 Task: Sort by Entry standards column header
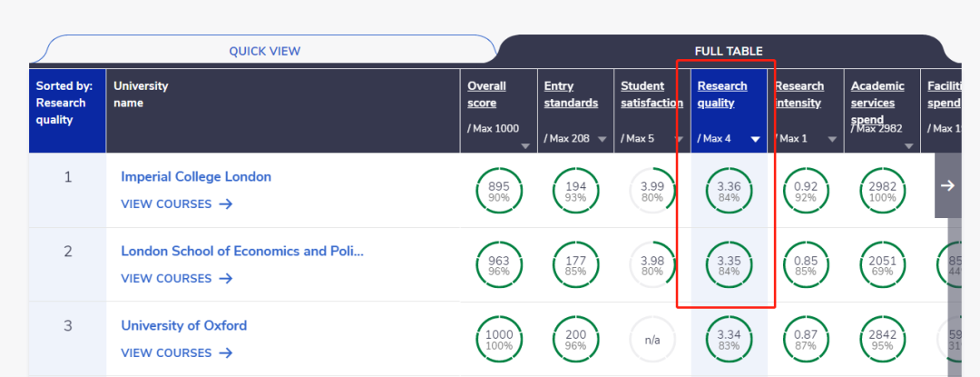(x=571, y=94)
